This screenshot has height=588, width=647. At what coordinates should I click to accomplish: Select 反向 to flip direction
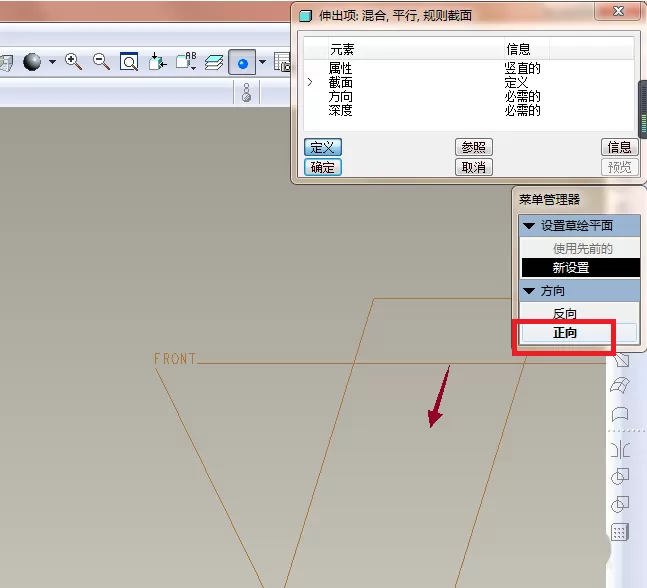[x=564, y=314]
